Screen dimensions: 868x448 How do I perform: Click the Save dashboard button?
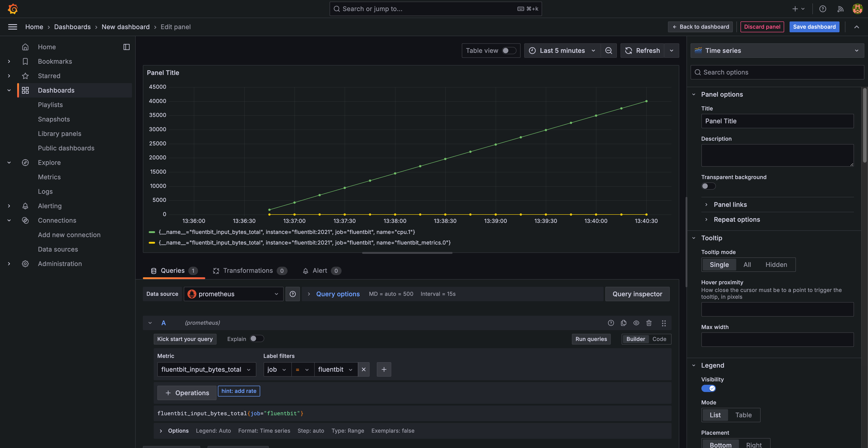coord(814,27)
